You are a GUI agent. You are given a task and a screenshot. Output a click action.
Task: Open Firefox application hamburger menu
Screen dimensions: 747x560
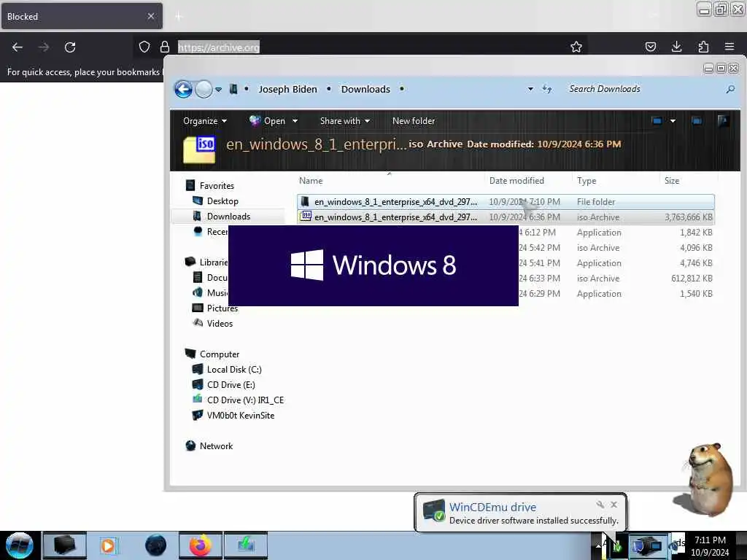click(729, 47)
